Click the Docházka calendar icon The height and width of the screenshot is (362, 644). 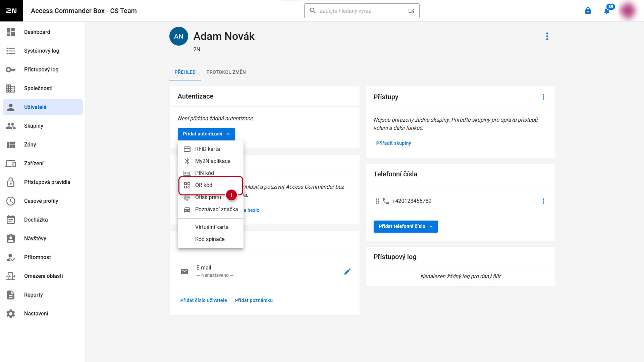11,220
